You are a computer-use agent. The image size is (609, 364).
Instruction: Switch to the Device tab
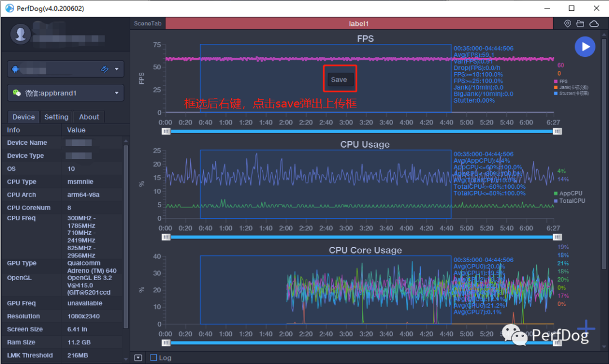click(23, 117)
